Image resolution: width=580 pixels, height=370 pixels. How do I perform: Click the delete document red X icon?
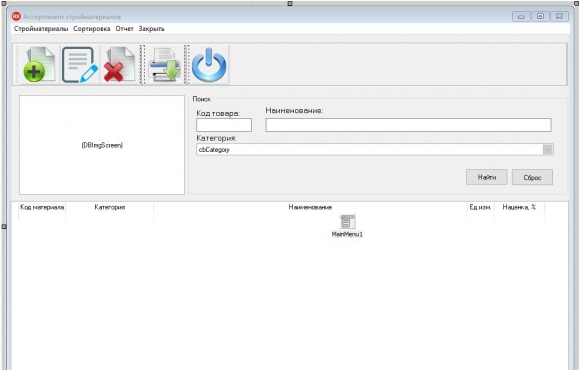pyautogui.click(x=119, y=64)
